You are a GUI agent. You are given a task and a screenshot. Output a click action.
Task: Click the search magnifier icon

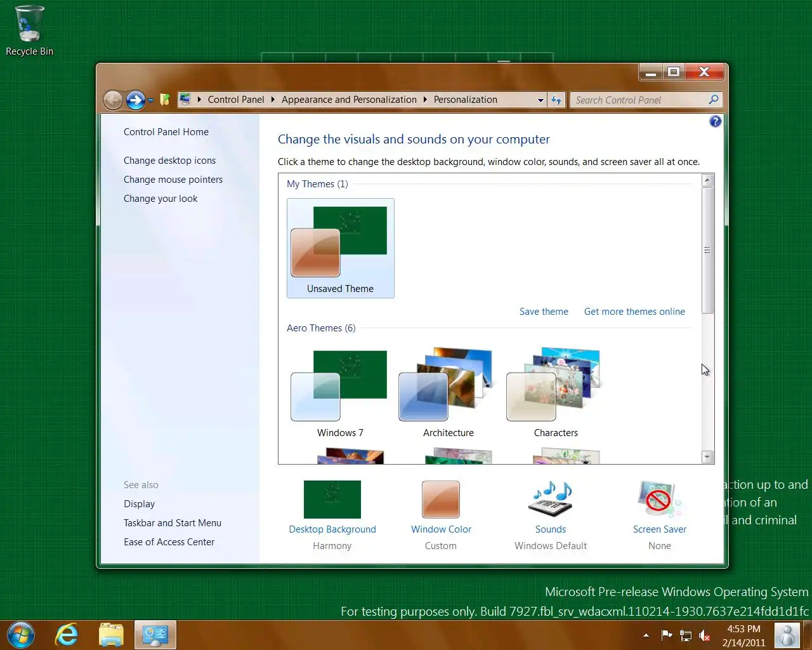(714, 100)
